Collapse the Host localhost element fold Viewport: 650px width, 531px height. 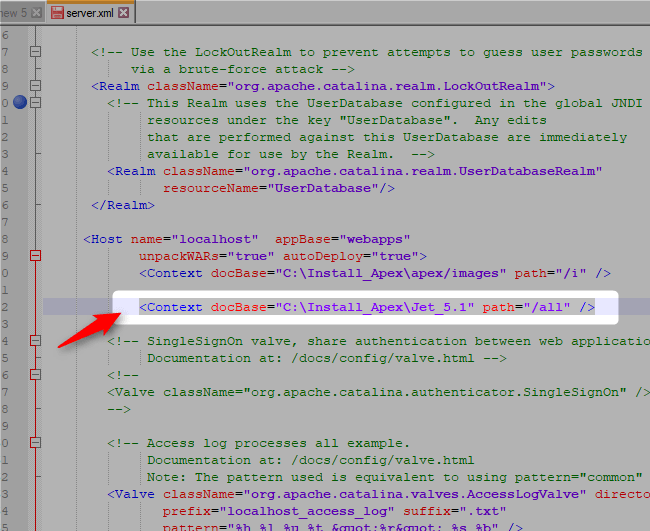coord(36,256)
